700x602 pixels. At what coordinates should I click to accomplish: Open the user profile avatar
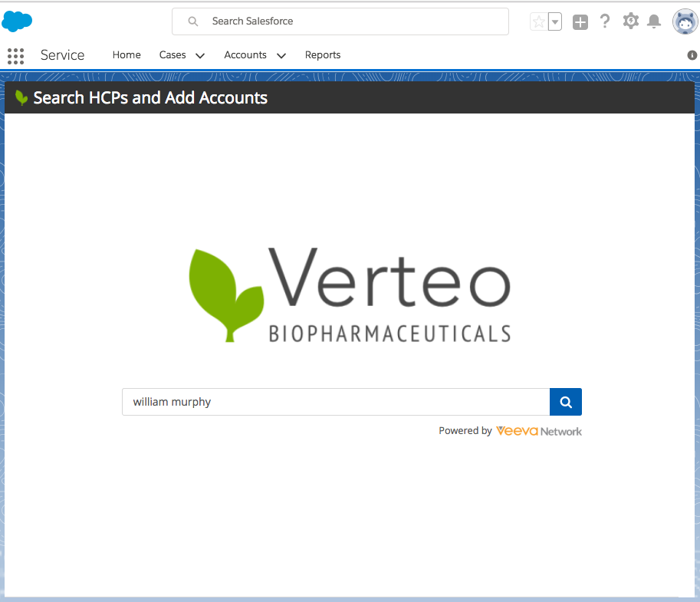[684, 21]
